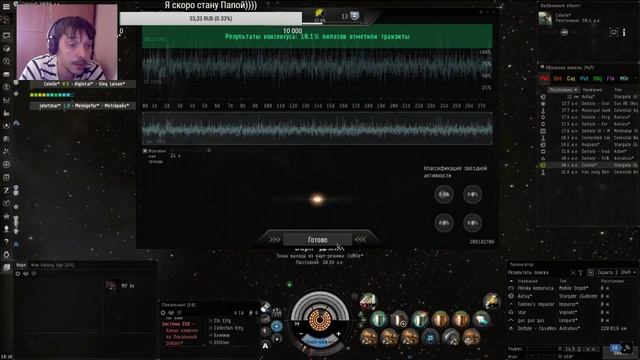Click the Leurtmar route entry
The image size is (640, 360).
click(x=82, y=106)
